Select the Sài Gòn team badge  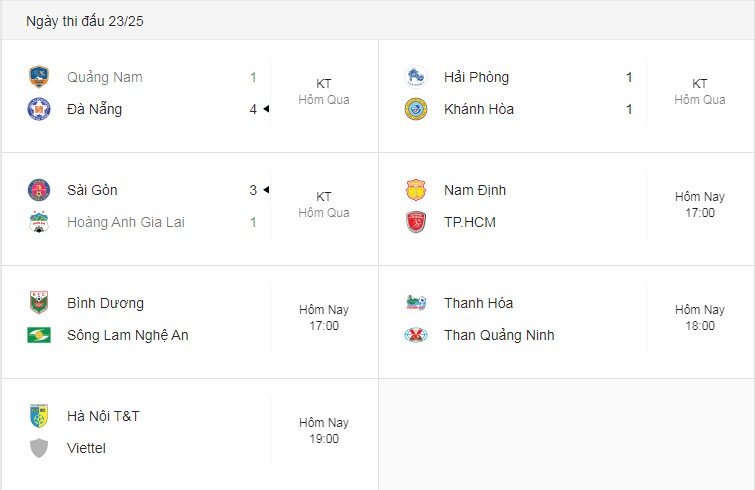click(39, 190)
